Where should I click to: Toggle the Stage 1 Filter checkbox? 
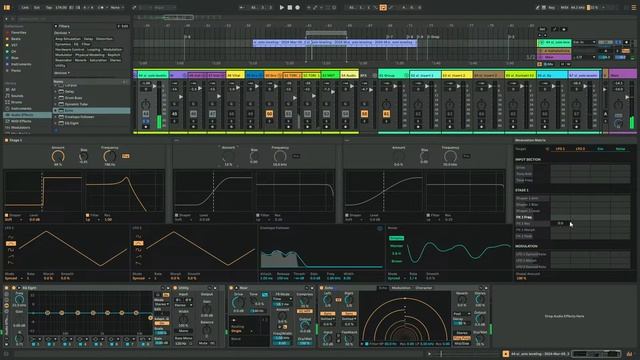(87, 215)
